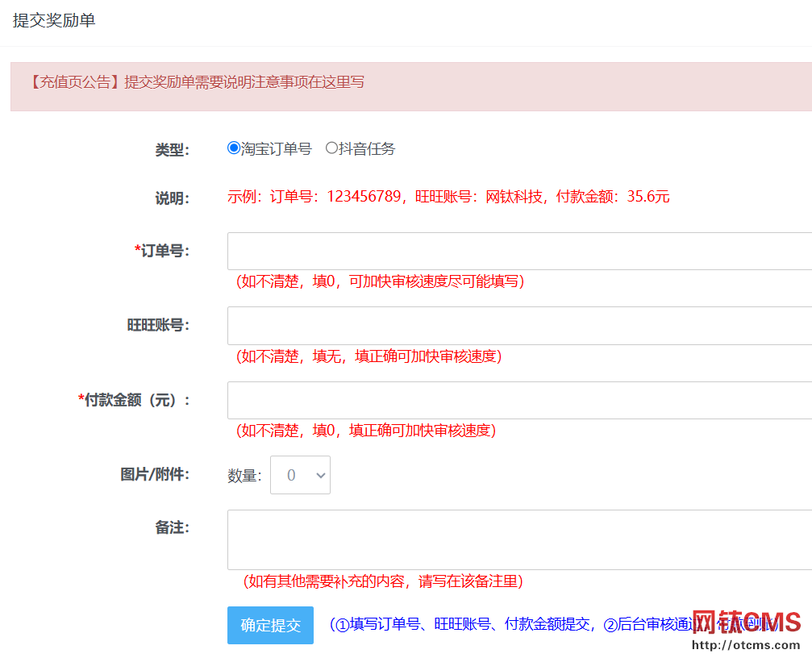Select the 淘宝订单号 radio button
Image resolution: width=812 pixels, height=658 pixels.
click(234, 148)
